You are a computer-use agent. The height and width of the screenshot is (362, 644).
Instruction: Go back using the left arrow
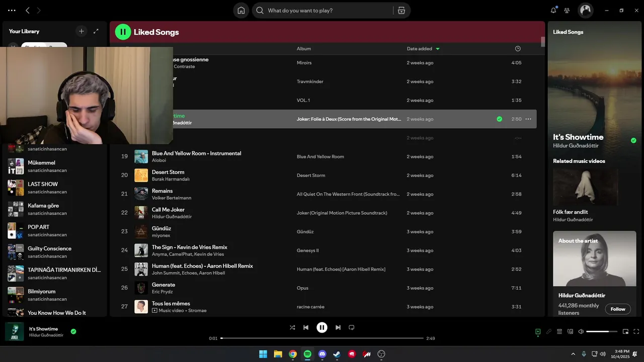(x=28, y=10)
